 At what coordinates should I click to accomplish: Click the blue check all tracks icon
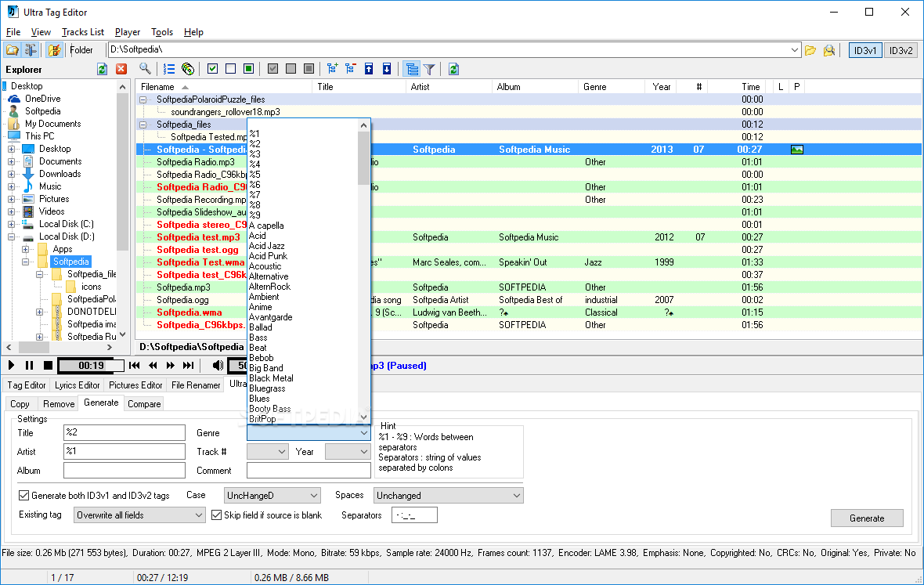pos(213,69)
